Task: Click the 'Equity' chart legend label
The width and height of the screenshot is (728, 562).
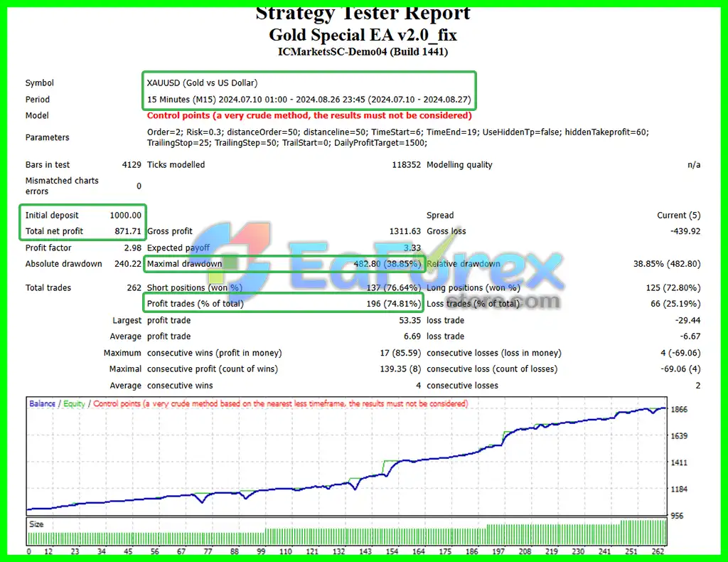Action: click(74, 403)
